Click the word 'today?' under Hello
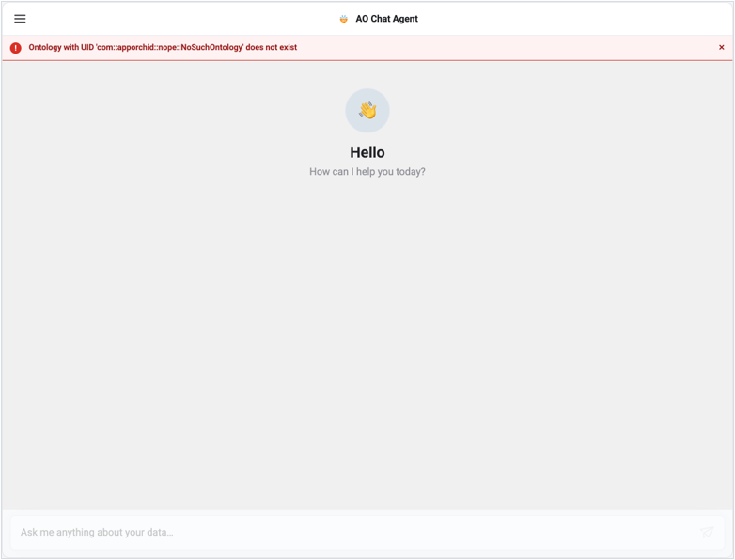The height and width of the screenshot is (560, 735). coord(411,172)
